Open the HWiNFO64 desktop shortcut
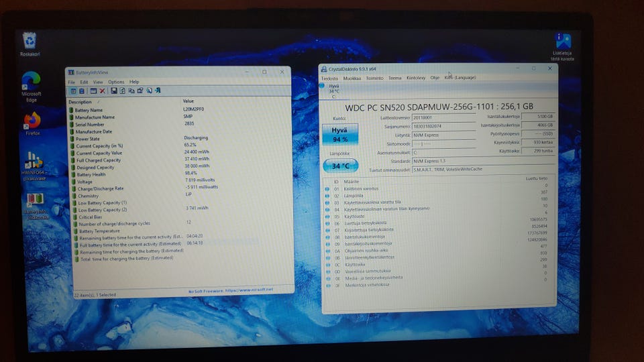Screen dimensions: 644x362 tap(34, 166)
